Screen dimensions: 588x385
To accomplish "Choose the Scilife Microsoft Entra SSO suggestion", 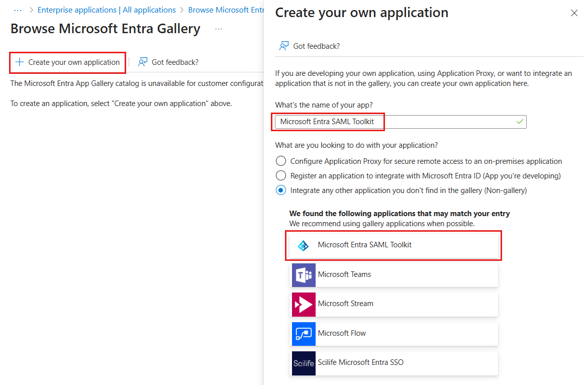I will 394,363.
